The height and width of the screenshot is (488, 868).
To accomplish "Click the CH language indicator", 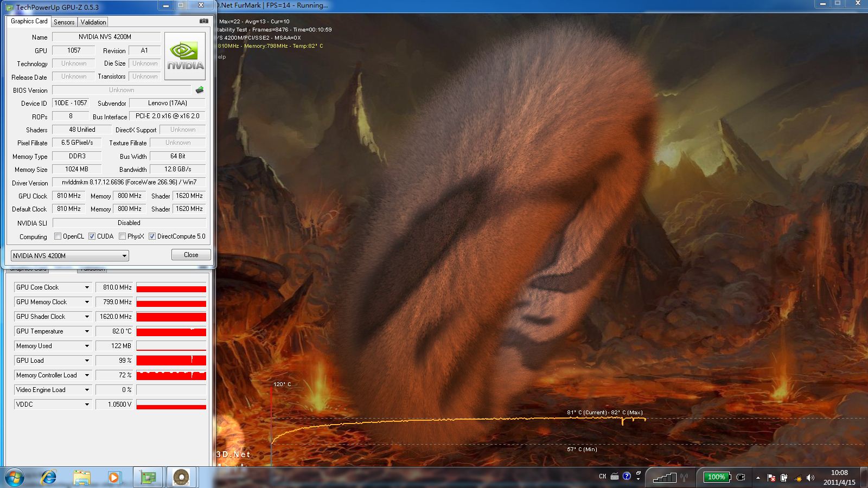I will click(x=602, y=477).
